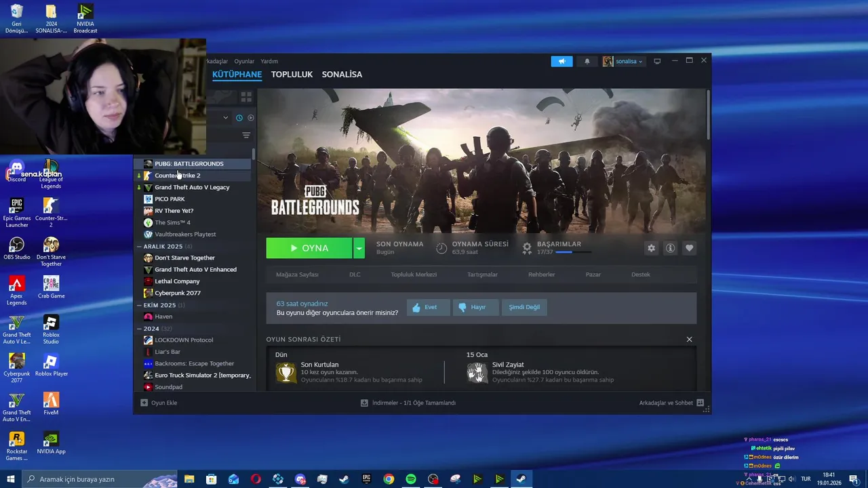This screenshot has width=868, height=488.
Task: Open the Steam notifications bell
Action: pyautogui.click(x=587, y=61)
